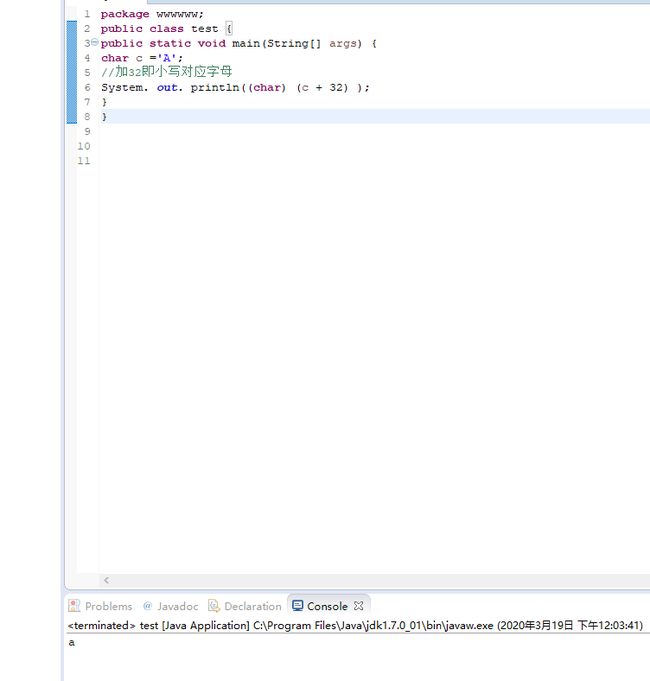The image size is (650, 681).
Task: Click line number 6 in gutter
Action: 87,87
